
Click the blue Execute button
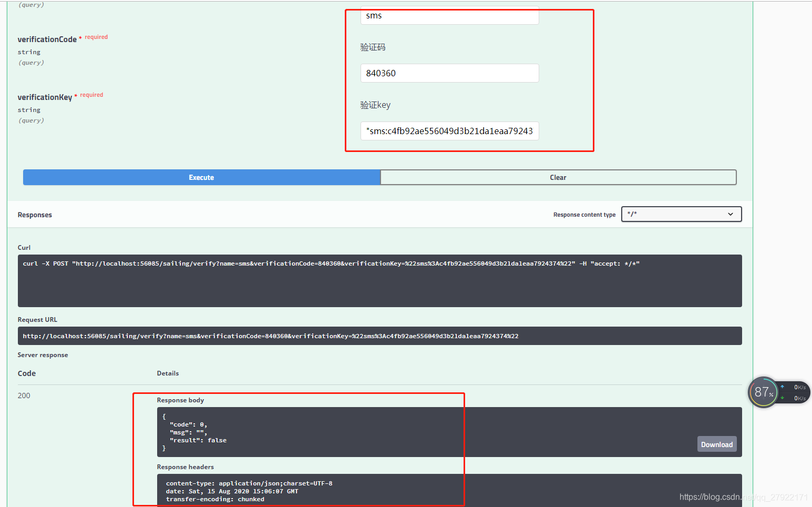(x=202, y=177)
